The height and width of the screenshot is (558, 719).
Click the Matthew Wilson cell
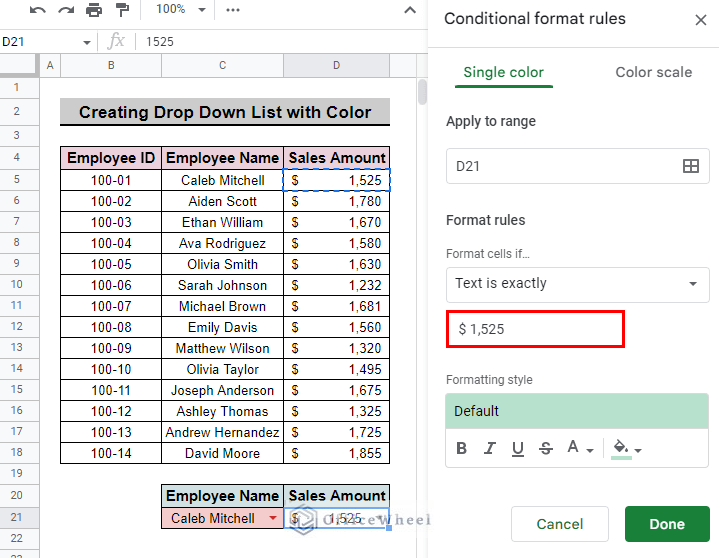tap(222, 348)
